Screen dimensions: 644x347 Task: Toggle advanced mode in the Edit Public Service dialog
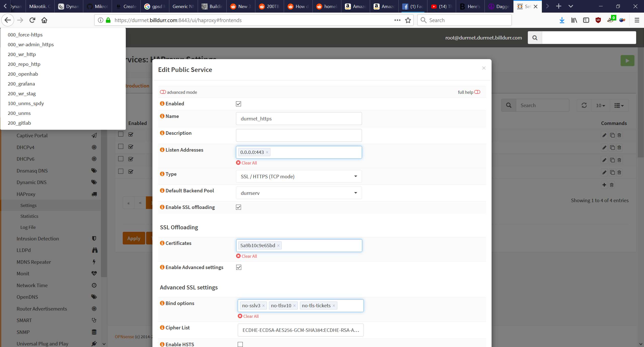coord(163,92)
